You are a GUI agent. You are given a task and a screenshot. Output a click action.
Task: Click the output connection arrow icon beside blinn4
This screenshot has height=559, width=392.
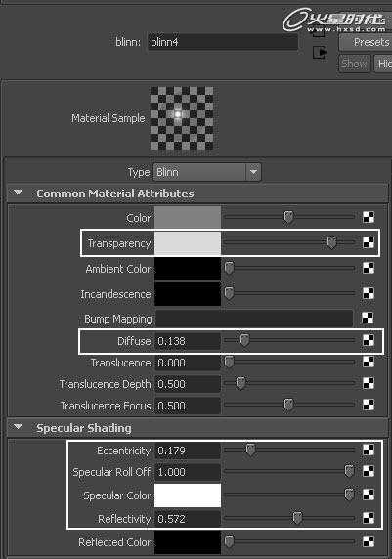[x=320, y=53]
